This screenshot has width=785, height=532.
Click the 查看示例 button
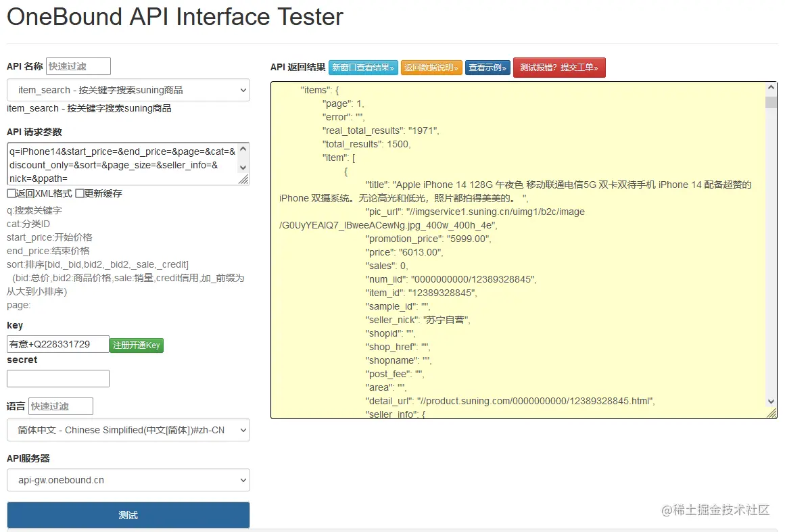[487, 68]
